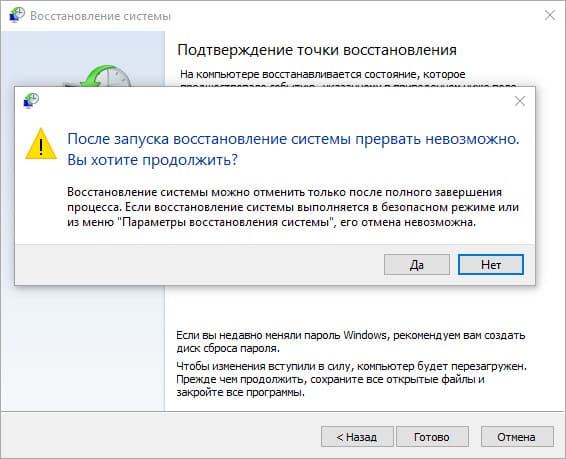Close the Восстановление системы window

(x=550, y=15)
